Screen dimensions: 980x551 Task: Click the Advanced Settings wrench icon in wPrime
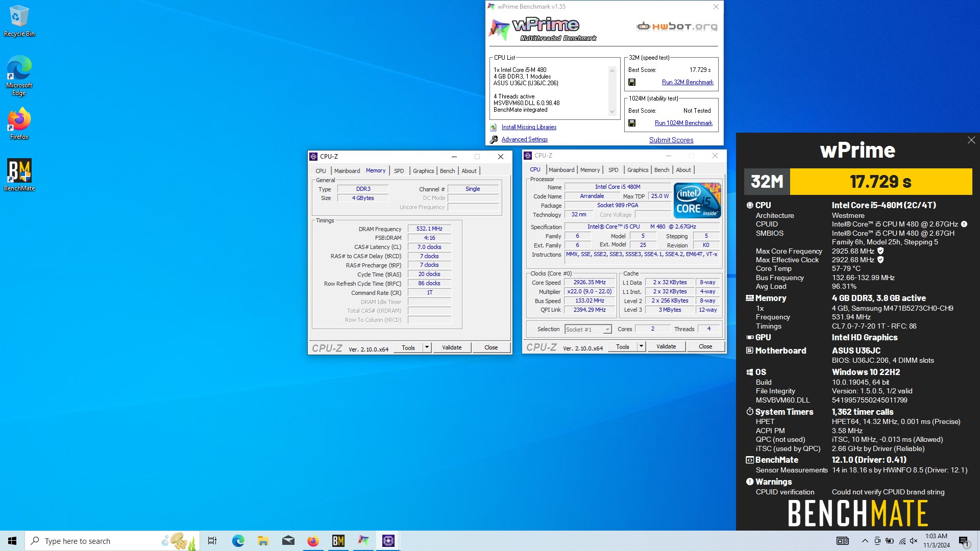pyautogui.click(x=494, y=139)
